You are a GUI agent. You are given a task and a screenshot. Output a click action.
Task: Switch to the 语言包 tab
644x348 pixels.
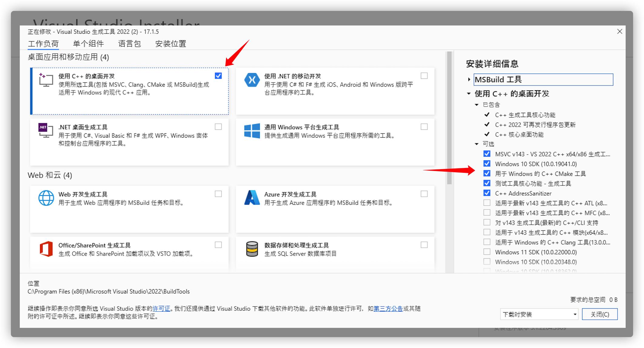coord(129,44)
